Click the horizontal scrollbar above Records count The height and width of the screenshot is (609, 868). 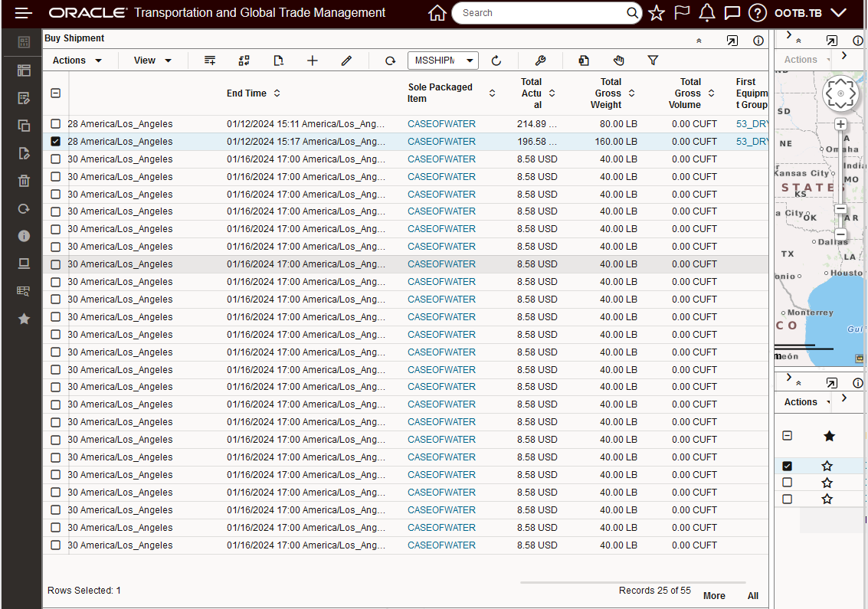(x=633, y=582)
